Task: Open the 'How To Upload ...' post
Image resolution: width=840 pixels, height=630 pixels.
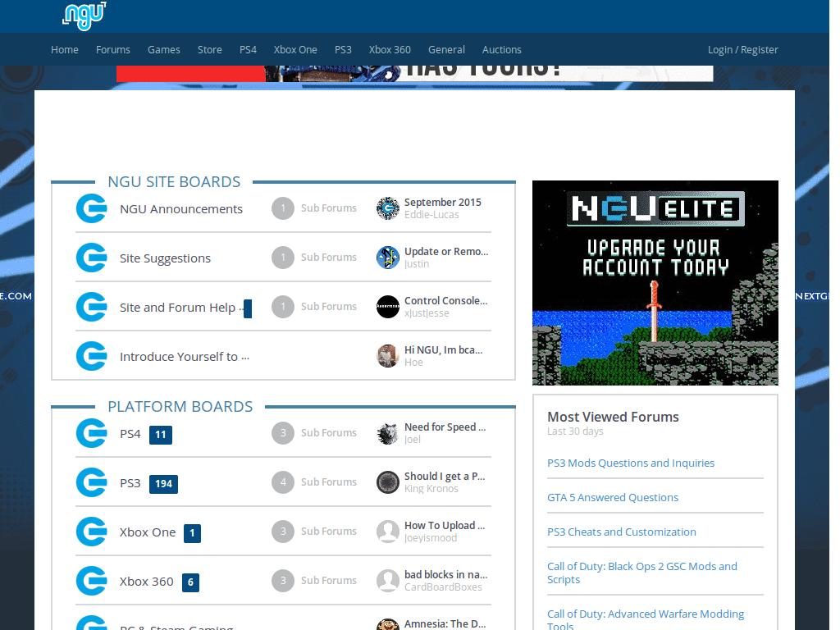Action: 445,526
